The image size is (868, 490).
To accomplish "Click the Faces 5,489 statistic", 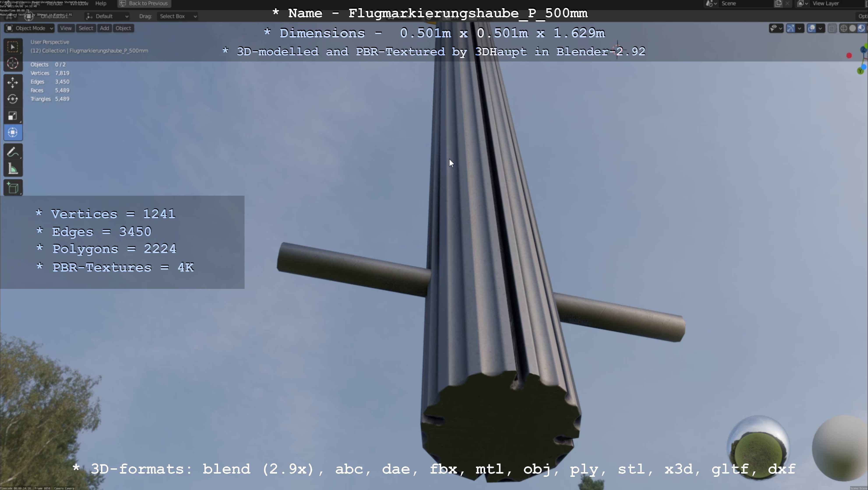I will 50,90.
